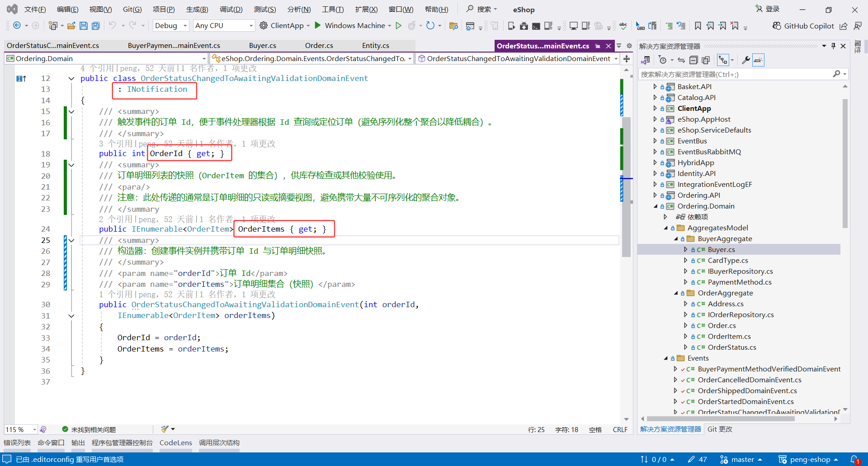The image size is (868, 466).
Task: Select OrderShippedDomainEvent.cs in tree
Action: pyautogui.click(x=747, y=390)
